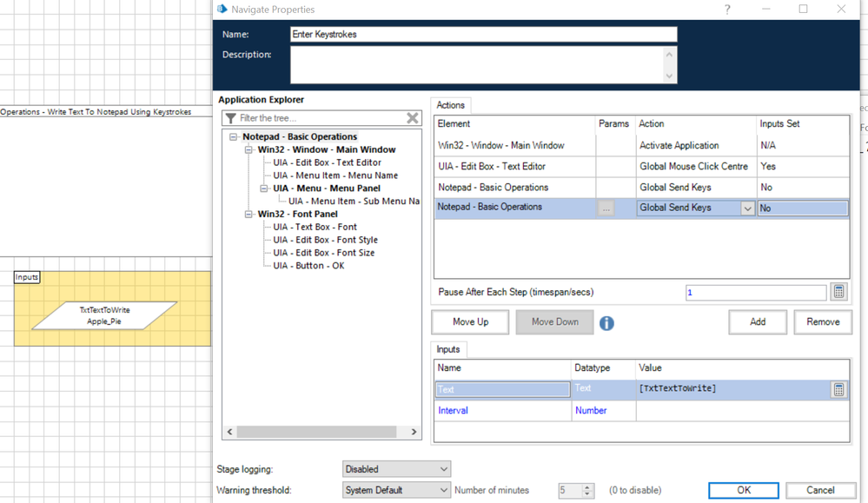Screen dimensions: 868x503
Task: Select the Inputs tab
Action: coord(448,349)
